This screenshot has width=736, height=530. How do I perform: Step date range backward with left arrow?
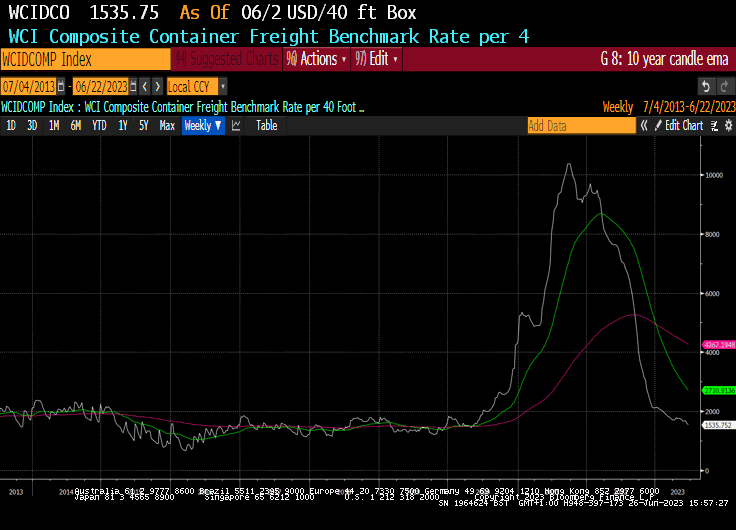pos(145,87)
